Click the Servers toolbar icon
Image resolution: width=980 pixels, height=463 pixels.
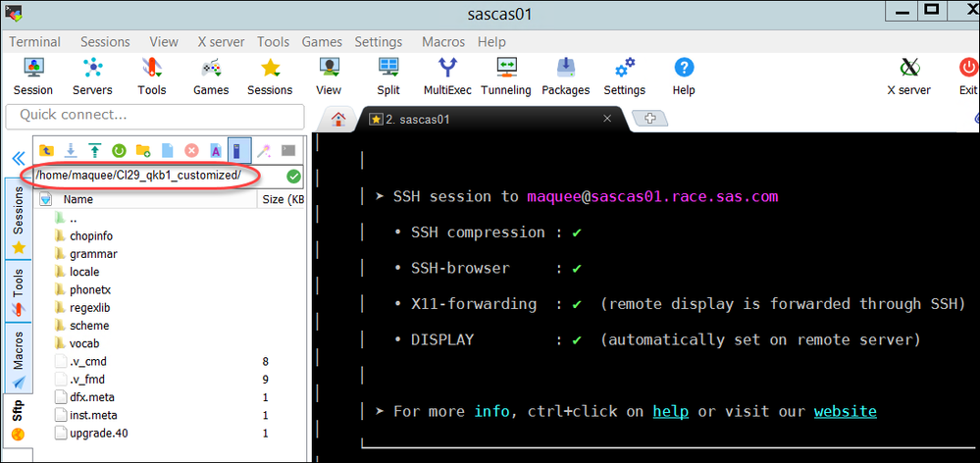[x=92, y=77]
